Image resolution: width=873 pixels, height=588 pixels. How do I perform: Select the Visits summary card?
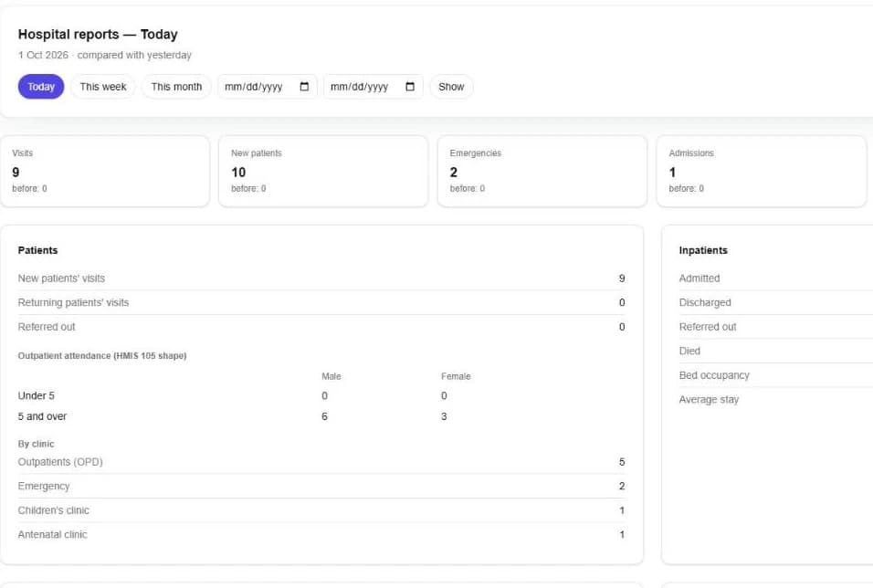(105, 171)
